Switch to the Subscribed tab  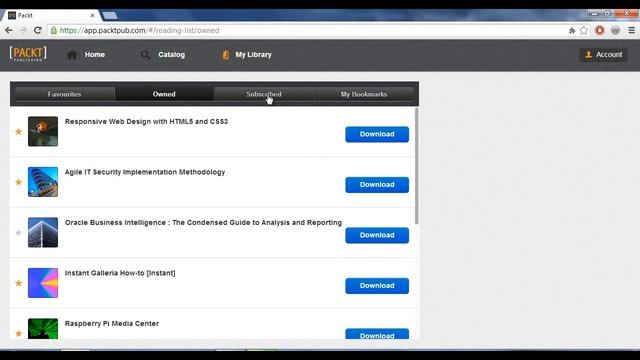(x=264, y=94)
